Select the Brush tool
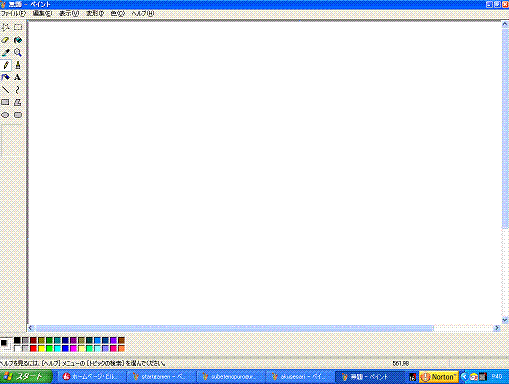This screenshot has height=384, width=509. pos(18,65)
